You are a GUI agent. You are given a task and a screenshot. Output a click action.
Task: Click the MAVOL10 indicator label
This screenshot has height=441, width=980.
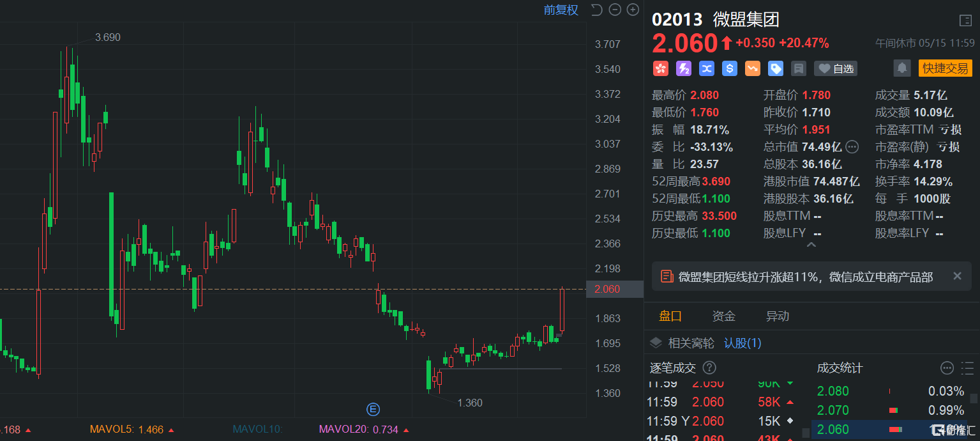[257, 429]
